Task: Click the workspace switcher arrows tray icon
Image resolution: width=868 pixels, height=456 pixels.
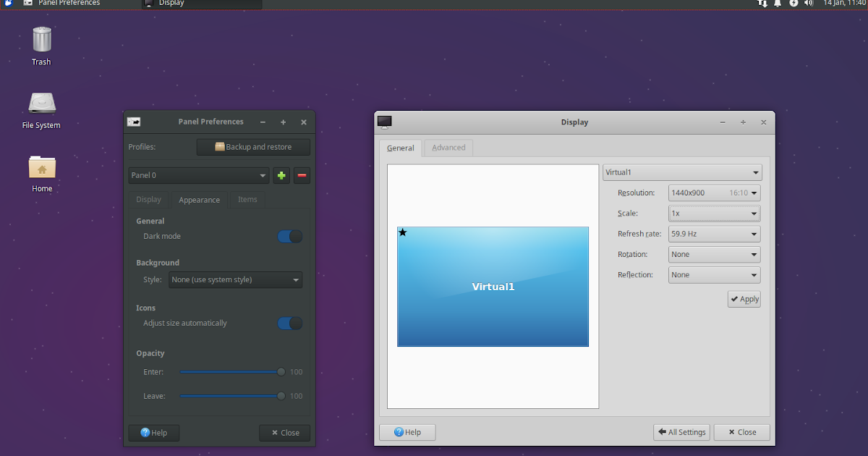Action: coord(762,4)
